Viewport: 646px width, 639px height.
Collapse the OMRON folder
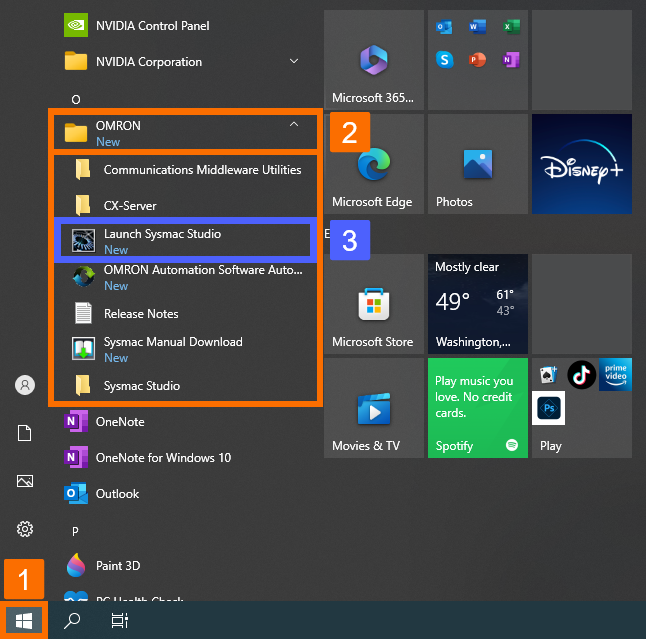coord(293,126)
